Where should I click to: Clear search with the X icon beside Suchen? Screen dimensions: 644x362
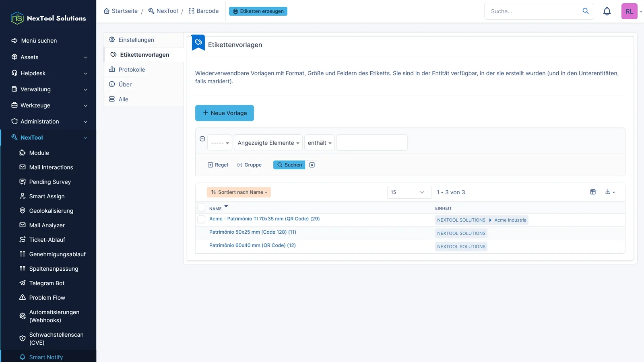click(x=312, y=165)
